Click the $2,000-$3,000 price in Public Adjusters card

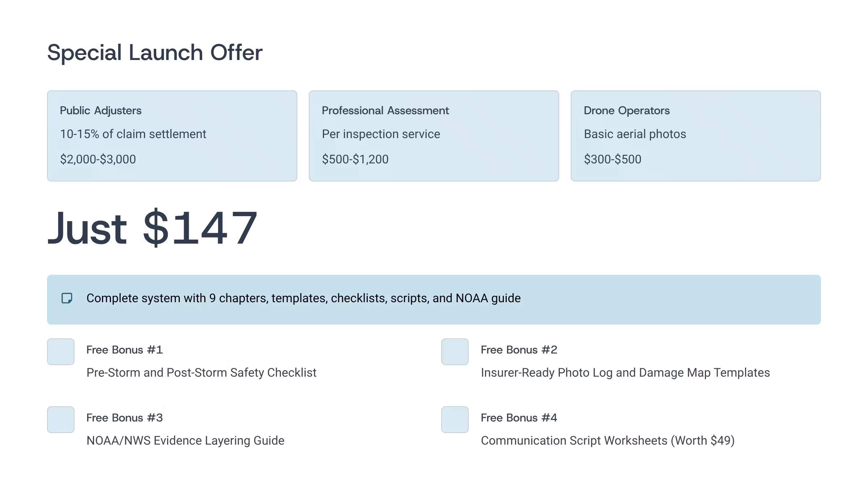coord(98,159)
